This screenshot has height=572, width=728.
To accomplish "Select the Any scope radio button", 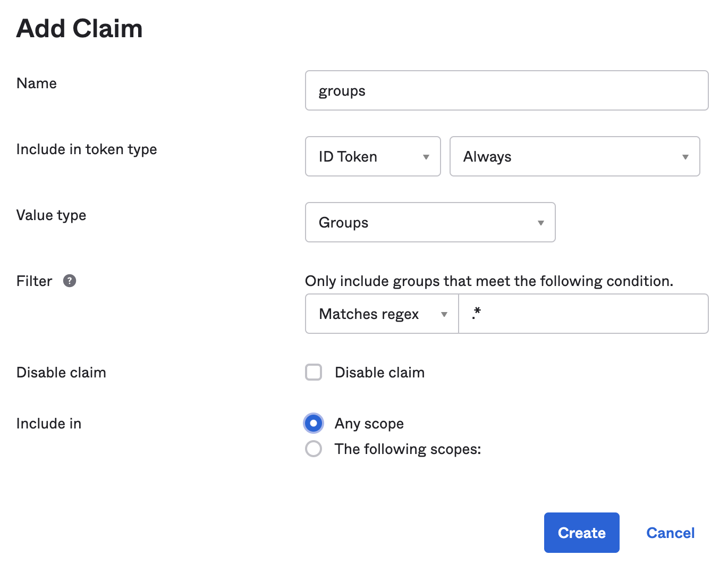I will 314,423.
